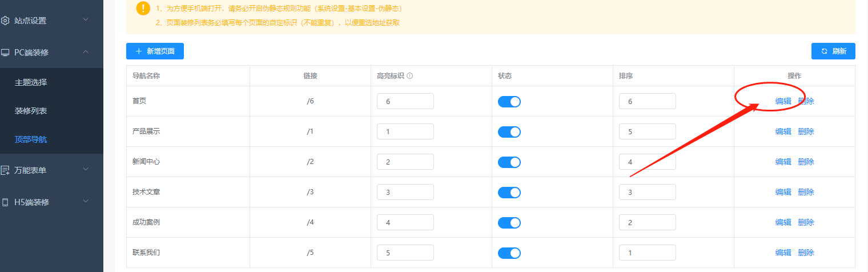Viewport: 868px width, 272px height.
Task: Expand the 站点设置 menu chevron
Action: (86, 20)
